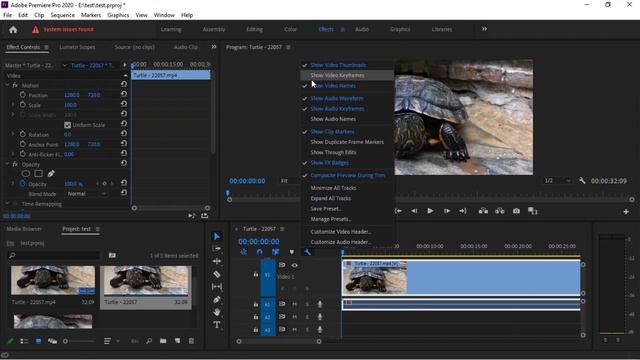
Task: Step forward one frame
Action: (x=447, y=211)
